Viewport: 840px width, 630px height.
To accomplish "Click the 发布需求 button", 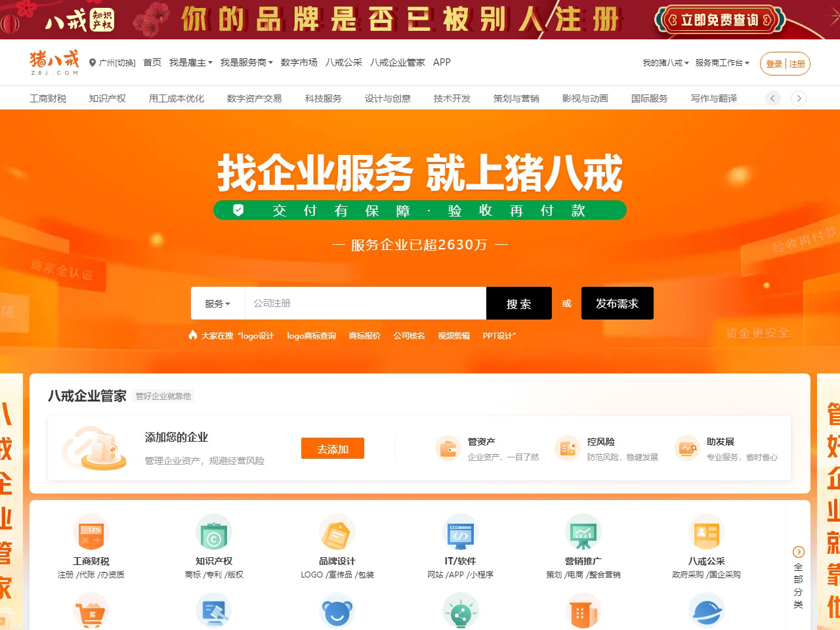I will [x=616, y=303].
